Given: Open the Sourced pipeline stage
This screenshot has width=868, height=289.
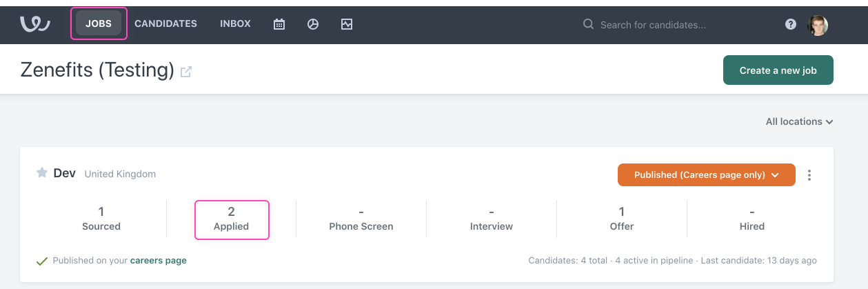Looking at the screenshot, I should 101,219.
